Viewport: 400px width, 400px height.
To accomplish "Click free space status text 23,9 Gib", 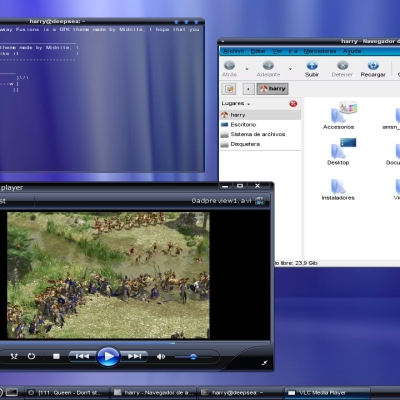I will tap(296, 263).
